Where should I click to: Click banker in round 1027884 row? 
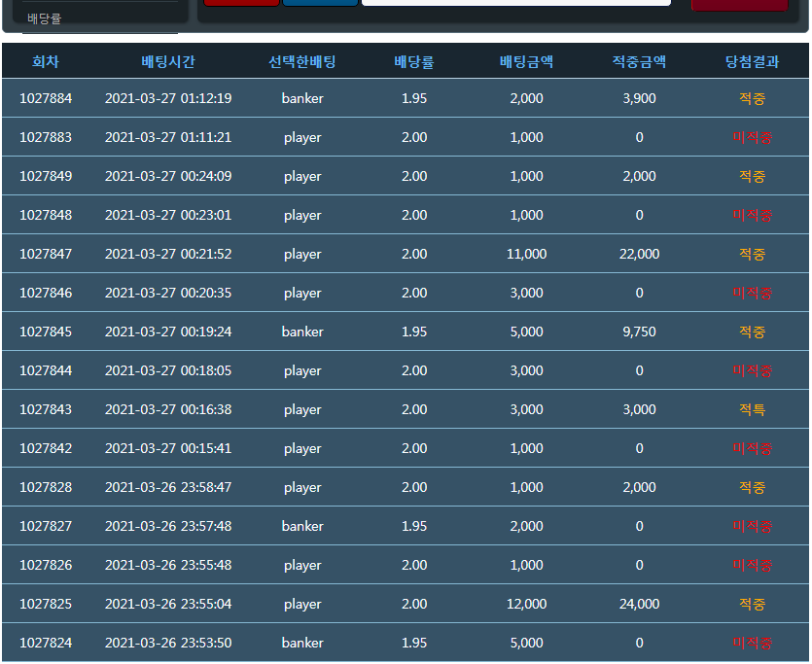pyautogui.click(x=302, y=98)
